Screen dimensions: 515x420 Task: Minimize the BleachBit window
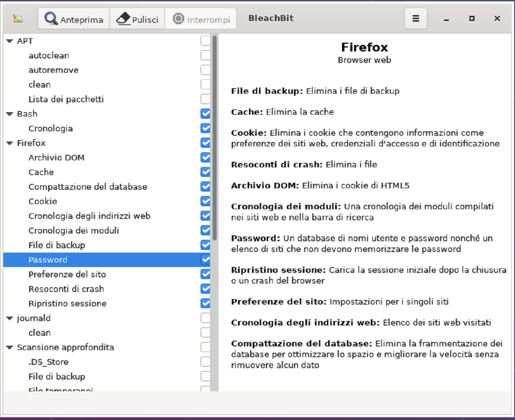click(x=446, y=19)
